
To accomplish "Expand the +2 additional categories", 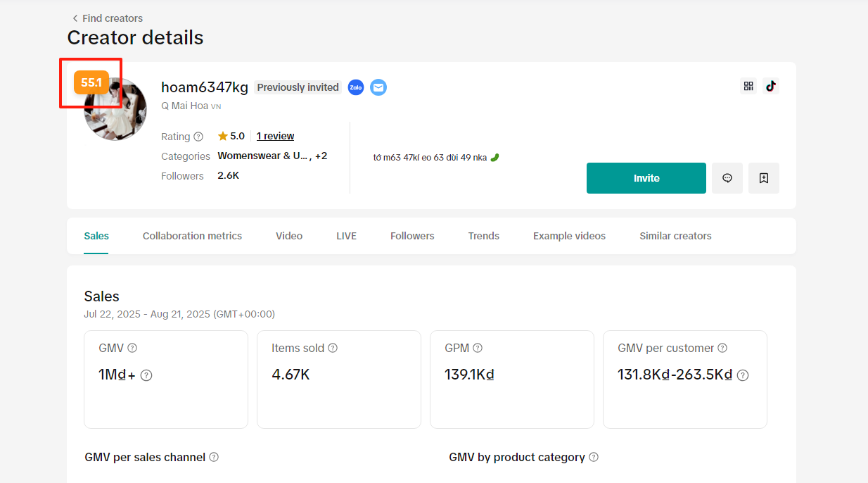I will coord(321,156).
